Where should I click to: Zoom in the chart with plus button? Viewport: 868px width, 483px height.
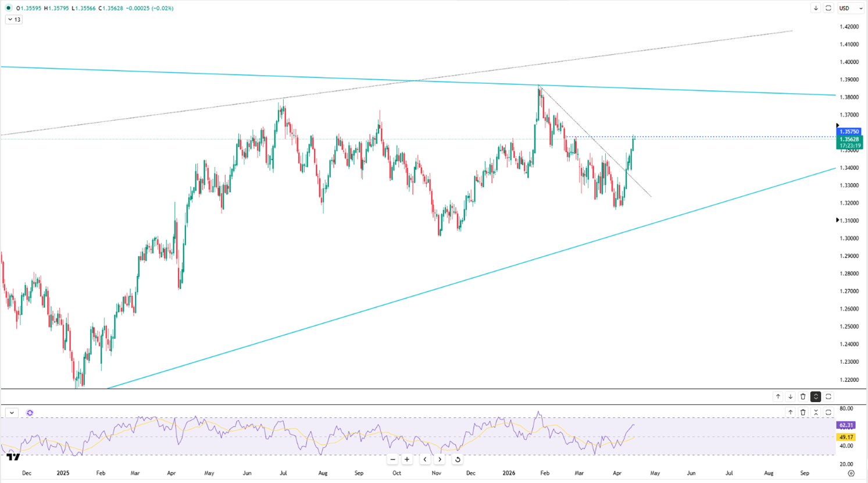click(407, 460)
